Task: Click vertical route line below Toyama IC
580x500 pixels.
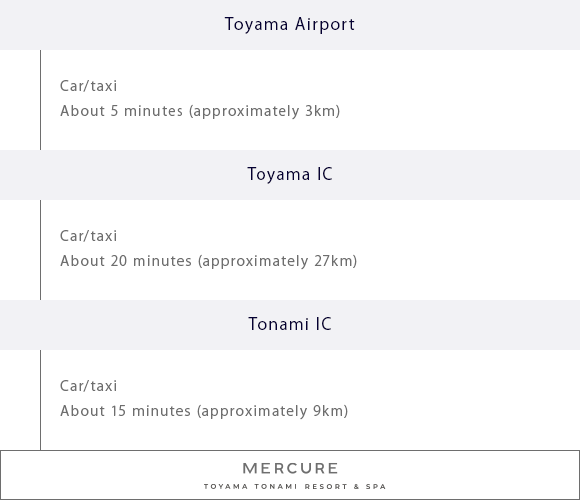Action: [40, 250]
